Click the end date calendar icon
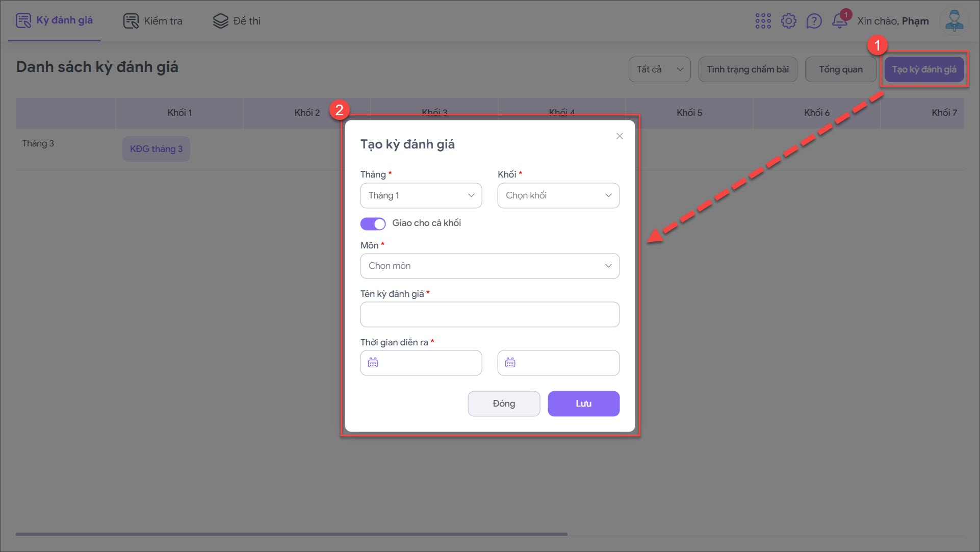Screen dimensions: 980x552 point(510,363)
